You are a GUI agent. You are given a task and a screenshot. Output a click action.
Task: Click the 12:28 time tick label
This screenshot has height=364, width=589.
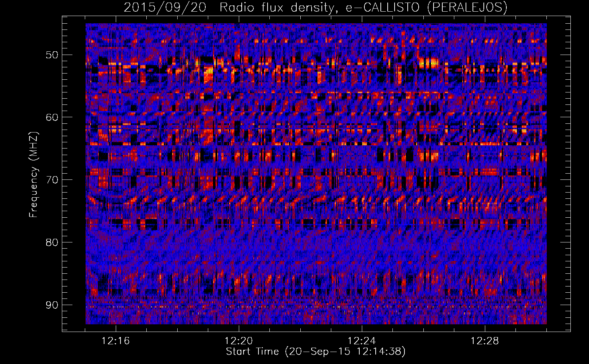click(x=485, y=341)
